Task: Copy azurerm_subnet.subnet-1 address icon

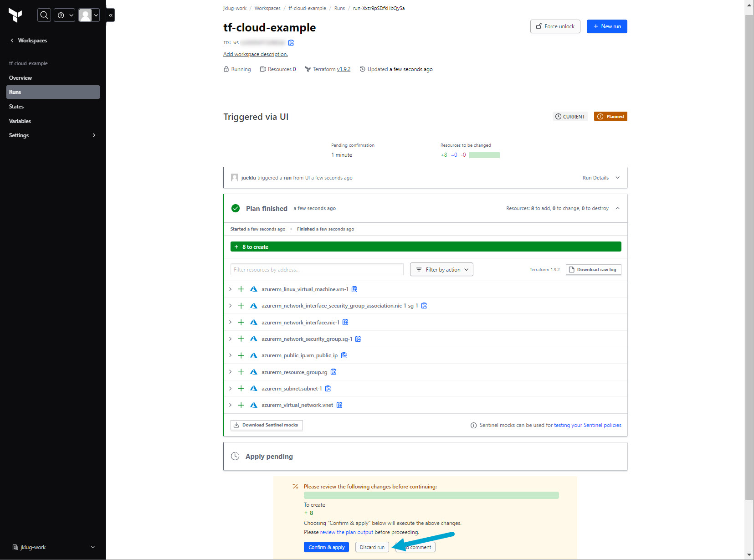Action: pos(328,389)
